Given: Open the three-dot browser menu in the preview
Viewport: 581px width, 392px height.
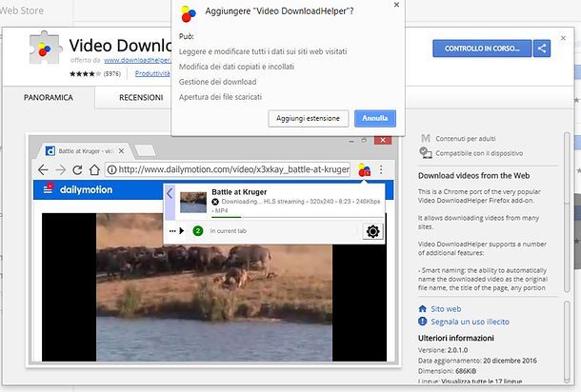Looking at the screenshot, I should tap(381, 170).
